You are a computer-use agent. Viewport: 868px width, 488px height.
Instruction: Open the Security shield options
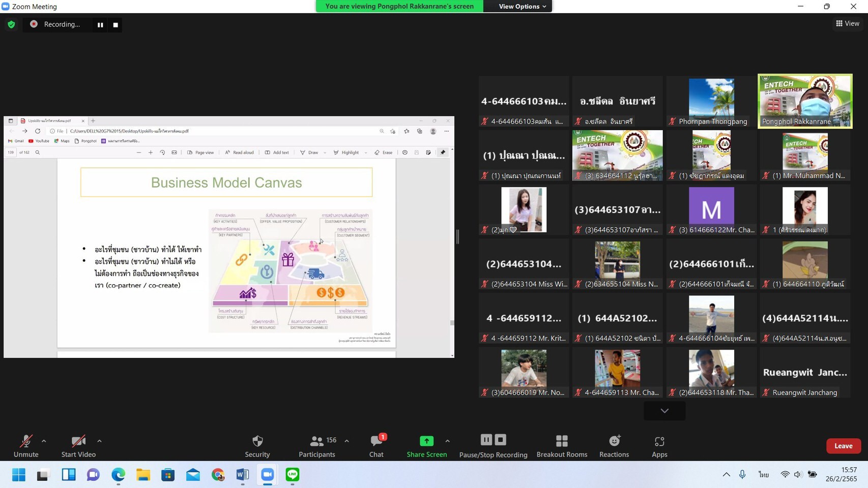[x=257, y=445]
